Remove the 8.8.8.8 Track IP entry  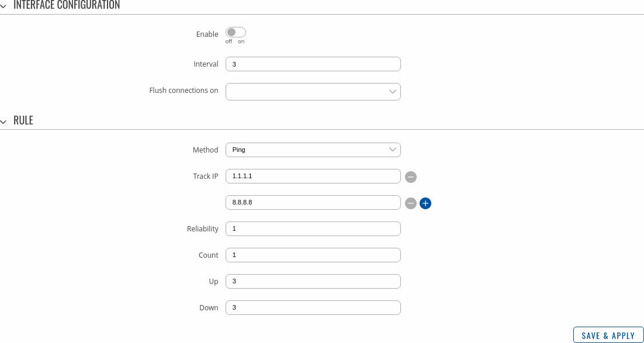pyautogui.click(x=411, y=203)
